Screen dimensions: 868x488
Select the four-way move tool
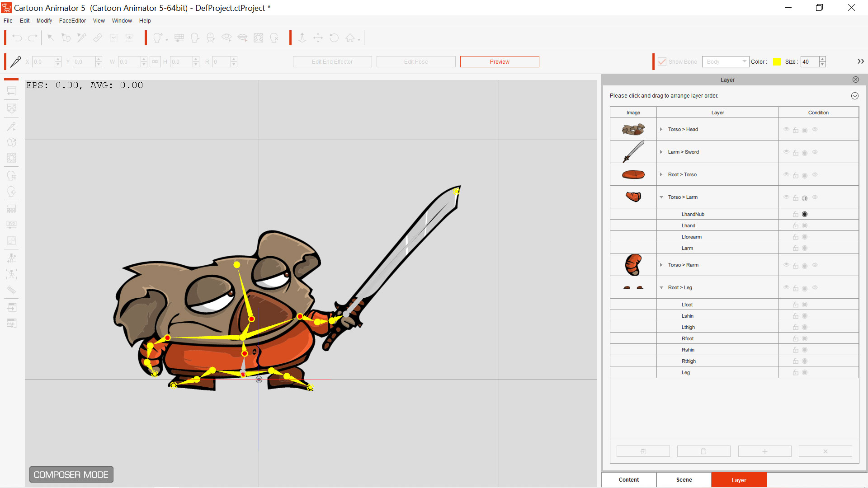click(318, 38)
